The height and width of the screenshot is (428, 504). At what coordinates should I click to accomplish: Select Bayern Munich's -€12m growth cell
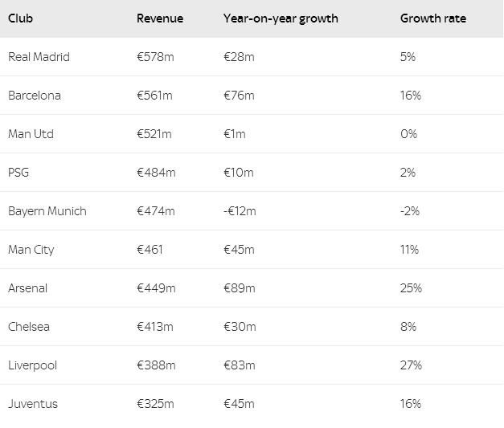coord(240,211)
